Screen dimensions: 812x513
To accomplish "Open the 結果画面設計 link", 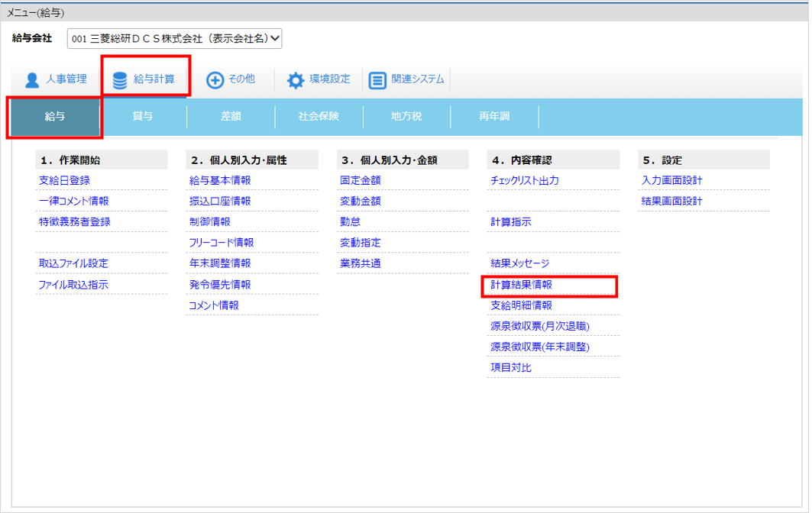I will pyautogui.click(x=671, y=202).
